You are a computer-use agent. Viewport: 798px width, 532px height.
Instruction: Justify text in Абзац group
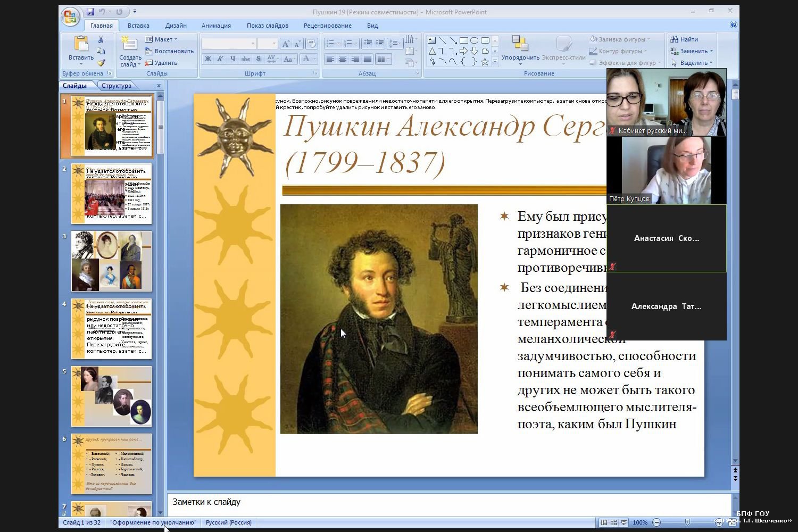pos(368,59)
